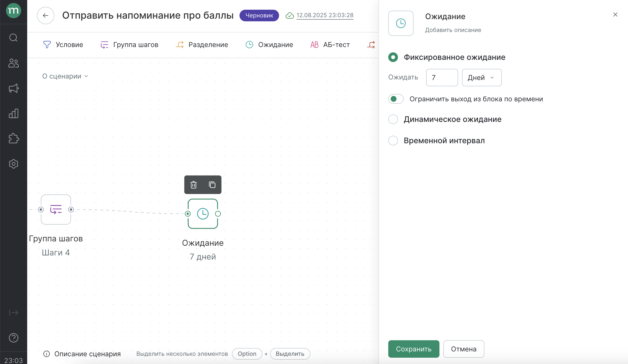
Task: Expand the О сценарии dropdown
Action: tap(65, 76)
